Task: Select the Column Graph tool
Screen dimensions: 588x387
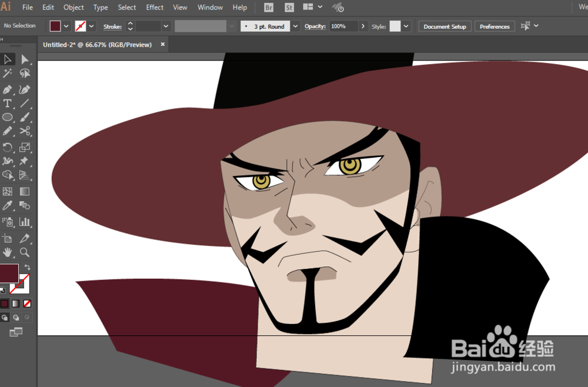Action: click(x=25, y=222)
